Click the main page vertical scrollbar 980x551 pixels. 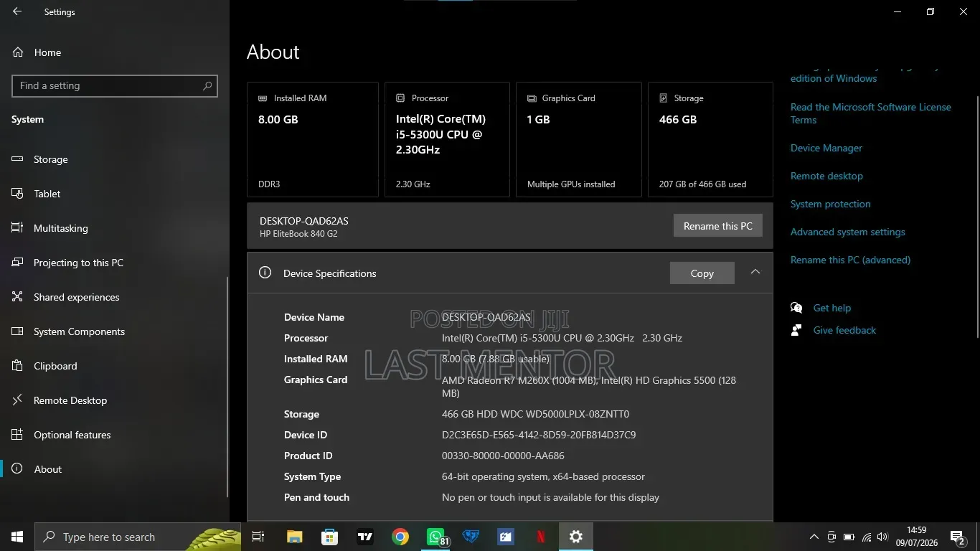click(x=976, y=216)
